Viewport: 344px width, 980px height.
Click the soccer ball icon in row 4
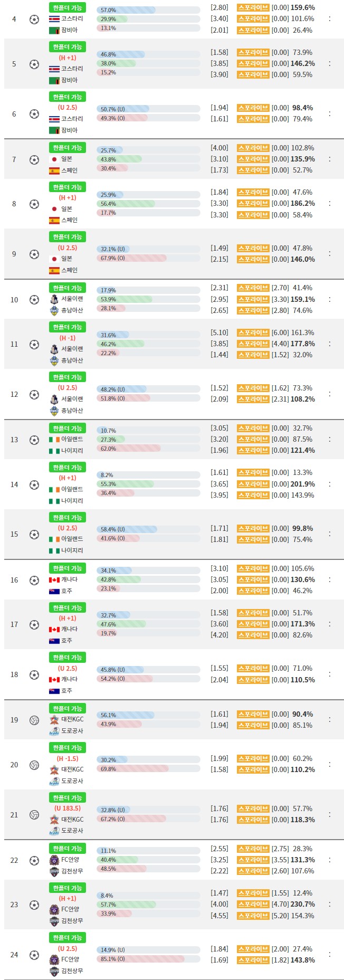tap(34, 20)
